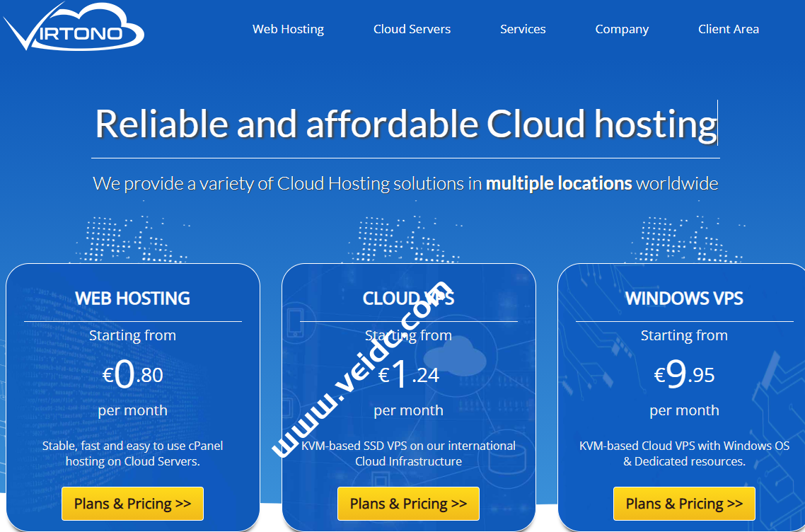
Task: Click the 'multiple locations' bold text
Action: (x=559, y=183)
